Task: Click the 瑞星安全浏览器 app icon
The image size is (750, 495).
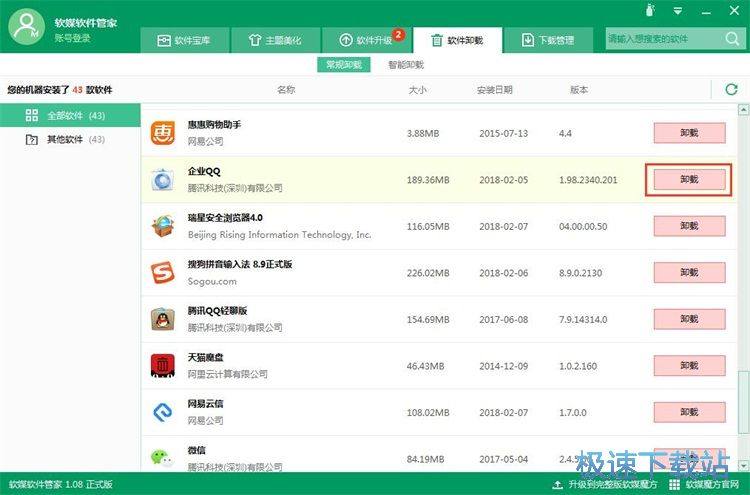Action: [163, 226]
